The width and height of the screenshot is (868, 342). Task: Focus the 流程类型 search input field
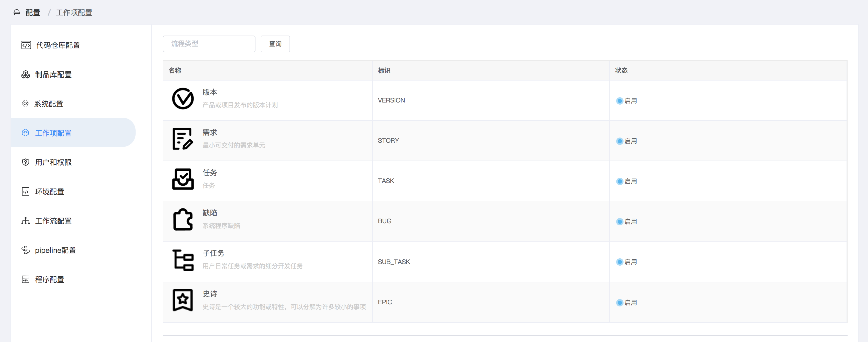[x=209, y=44]
